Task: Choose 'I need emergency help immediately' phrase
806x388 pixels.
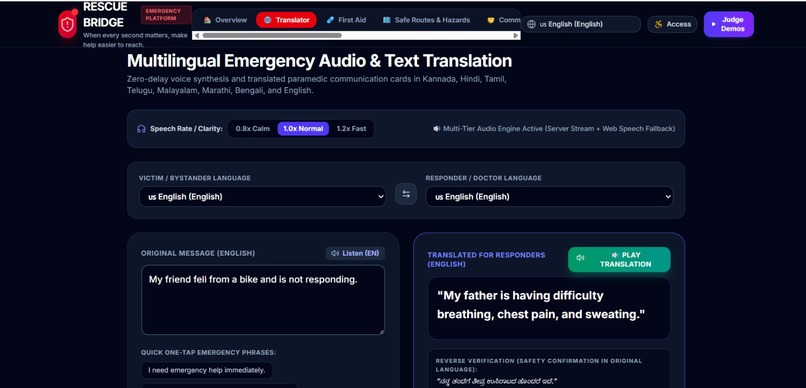Action: (207, 370)
